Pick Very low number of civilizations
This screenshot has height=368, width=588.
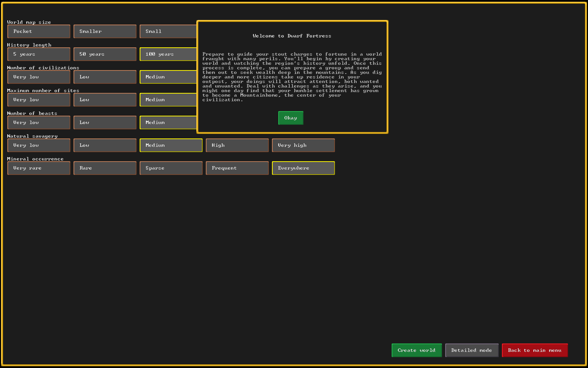[x=39, y=77]
